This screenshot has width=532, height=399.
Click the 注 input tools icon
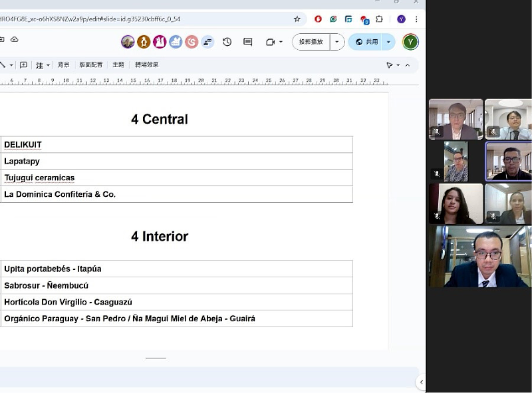coord(40,65)
